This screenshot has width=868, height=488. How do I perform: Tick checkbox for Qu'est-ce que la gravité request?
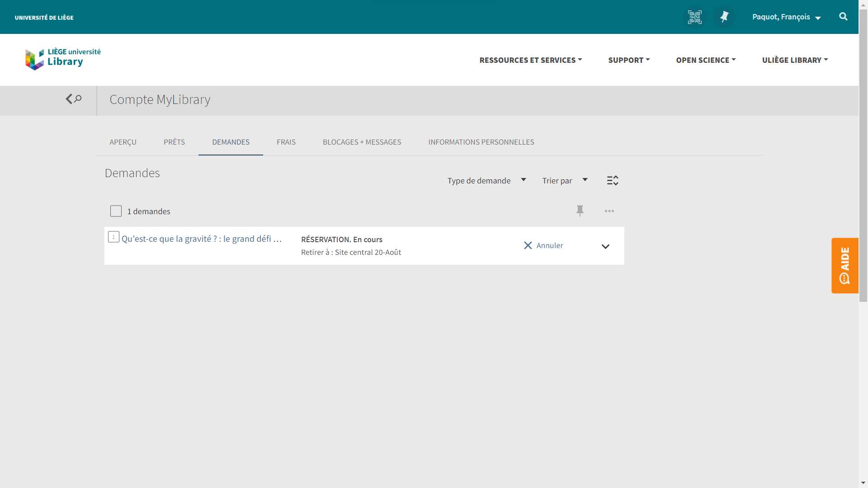click(x=113, y=237)
